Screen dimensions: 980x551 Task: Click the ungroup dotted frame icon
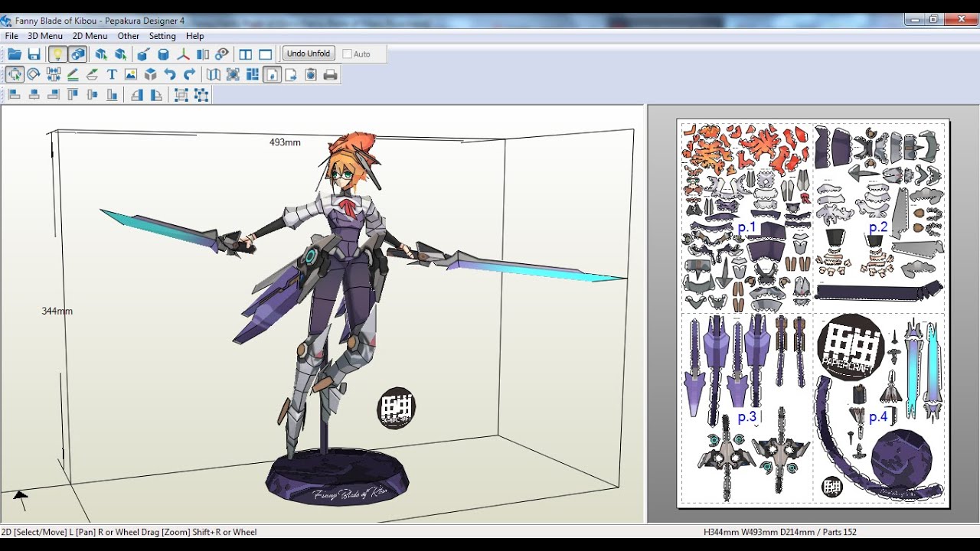click(201, 95)
